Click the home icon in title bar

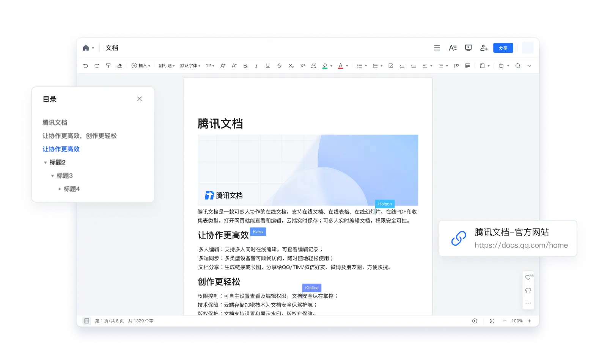coord(86,48)
